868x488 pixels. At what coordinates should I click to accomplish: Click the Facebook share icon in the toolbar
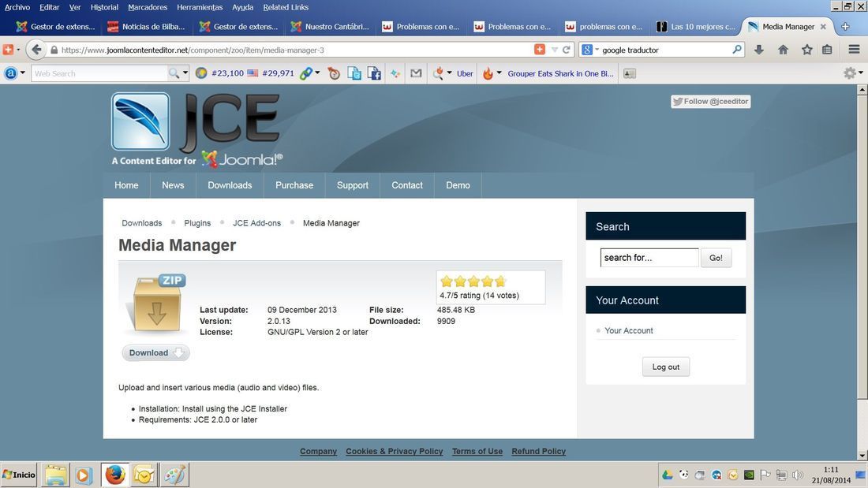[x=374, y=73]
